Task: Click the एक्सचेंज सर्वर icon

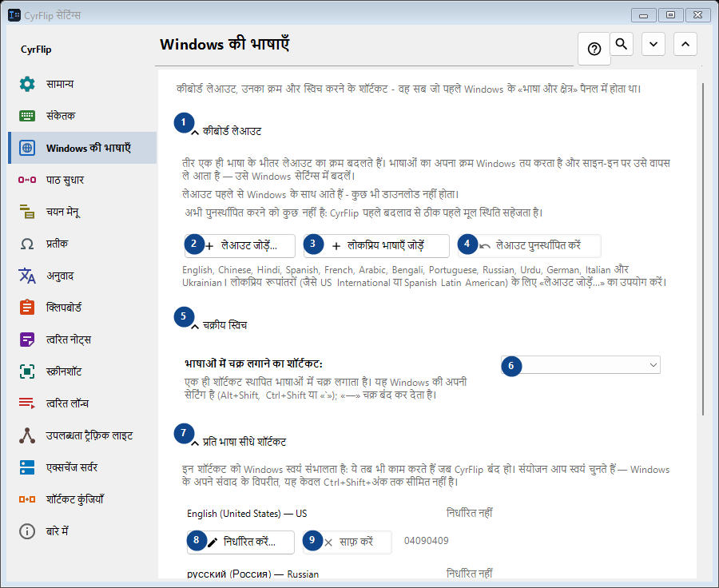Action: [x=27, y=467]
